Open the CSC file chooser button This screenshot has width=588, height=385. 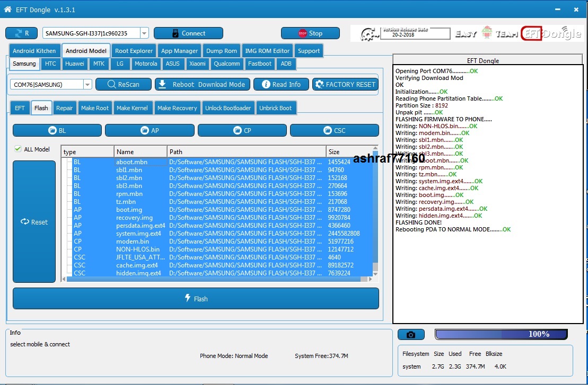click(335, 130)
